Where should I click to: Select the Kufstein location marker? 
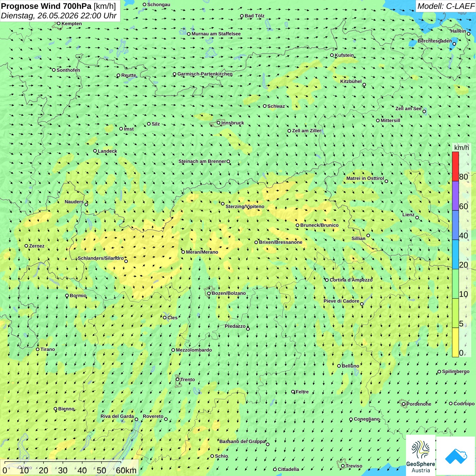(332, 55)
